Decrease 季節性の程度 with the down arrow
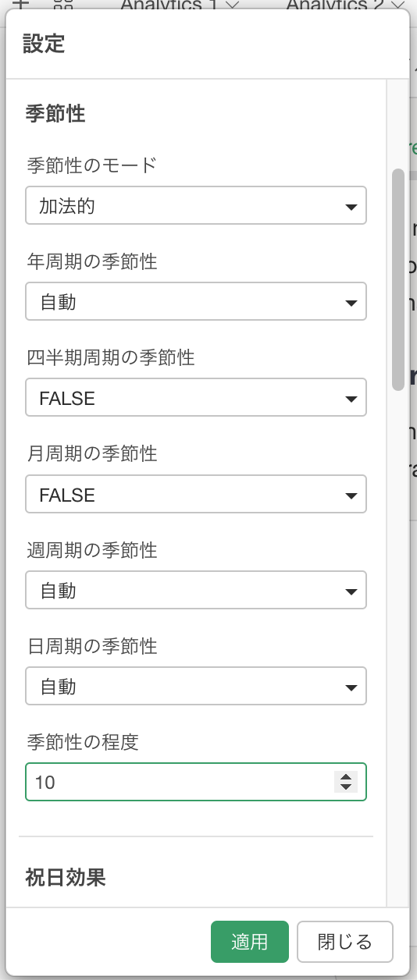 pos(345,786)
